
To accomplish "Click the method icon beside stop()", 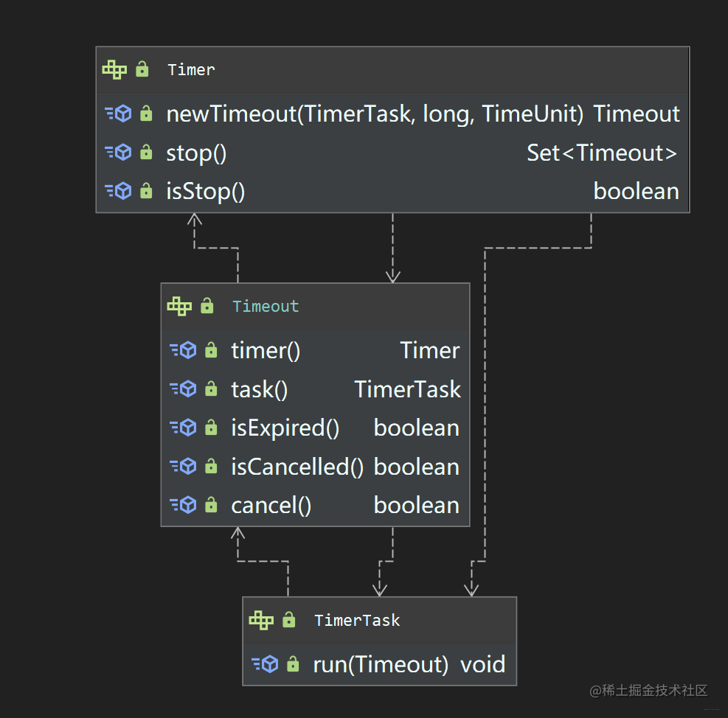I will pos(119,153).
